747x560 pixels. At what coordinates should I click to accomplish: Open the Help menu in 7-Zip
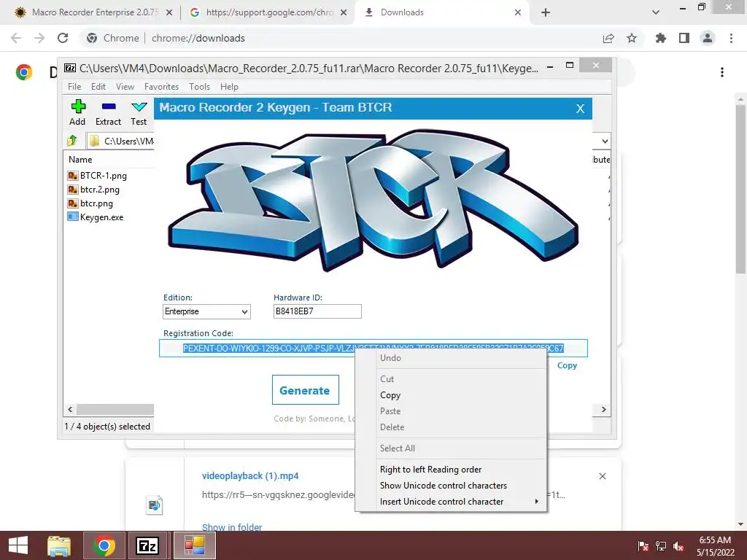point(229,87)
